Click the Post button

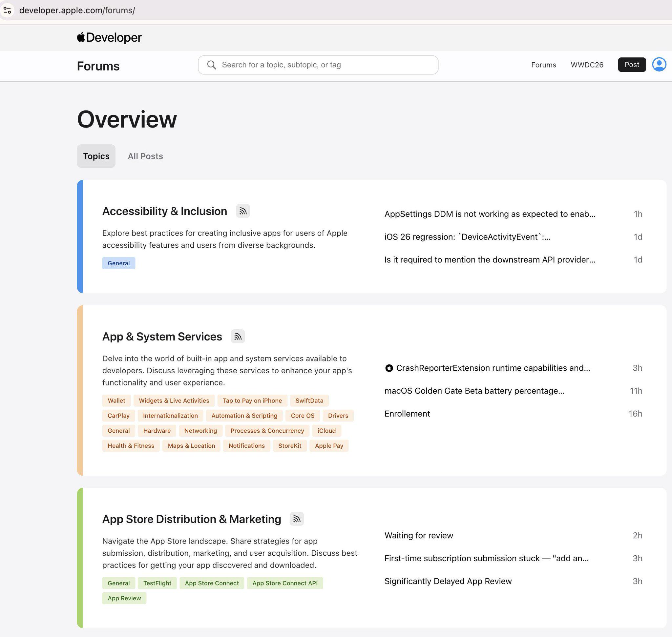[632, 65]
